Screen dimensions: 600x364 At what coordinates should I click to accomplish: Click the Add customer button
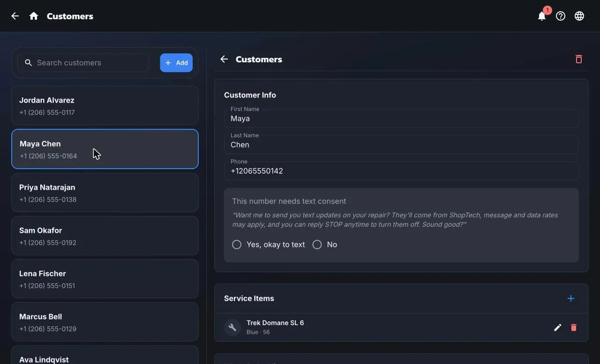tap(176, 63)
